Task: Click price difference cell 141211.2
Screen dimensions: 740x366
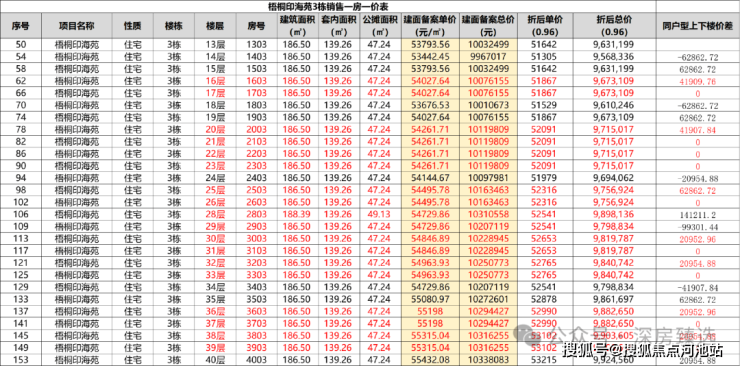Action: (698, 214)
